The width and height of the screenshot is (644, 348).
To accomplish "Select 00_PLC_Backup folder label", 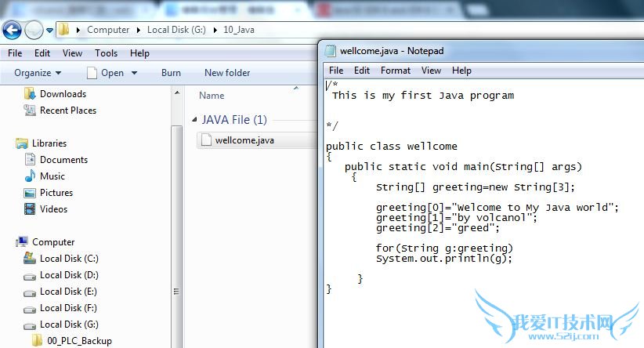I will [x=79, y=341].
